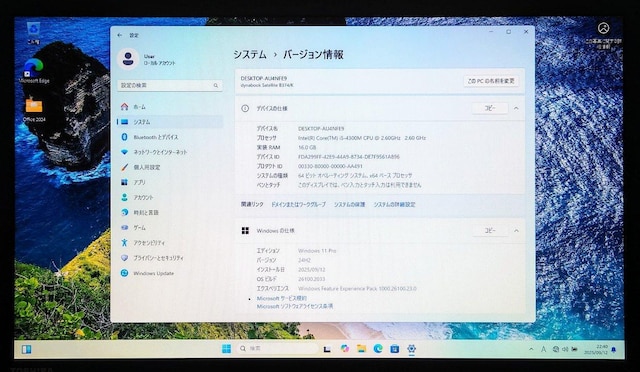This screenshot has width=640, height=372.
Task: Click the magnifier icon in settings search
Action: pyautogui.click(x=216, y=85)
